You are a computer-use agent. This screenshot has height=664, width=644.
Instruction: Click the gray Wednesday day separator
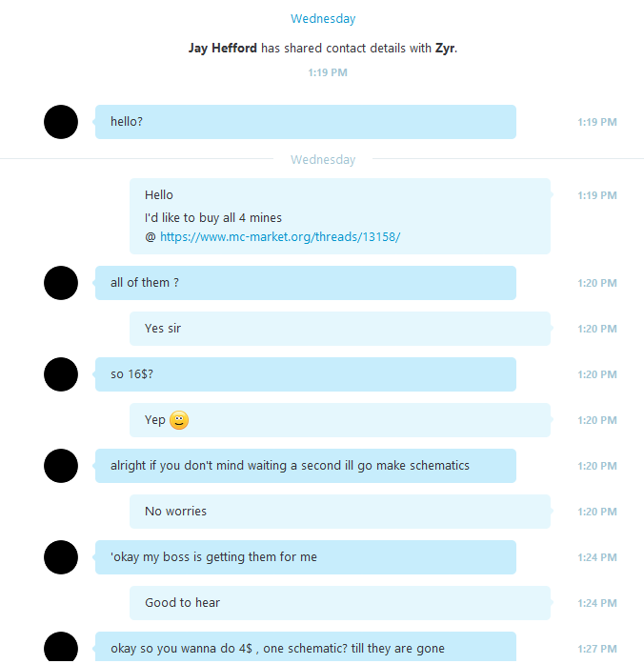pos(323,160)
